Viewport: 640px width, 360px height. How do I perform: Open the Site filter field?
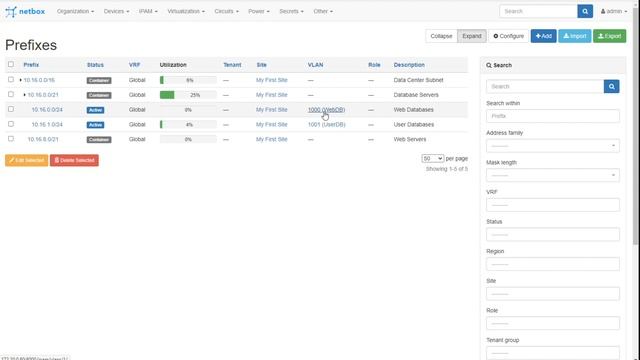[553, 293]
